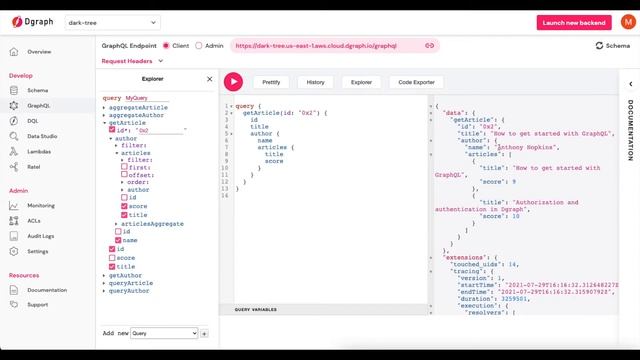The width and height of the screenshot is (640, 360).
Task: Open the Audit Logs icon
Action: (14, 236)
